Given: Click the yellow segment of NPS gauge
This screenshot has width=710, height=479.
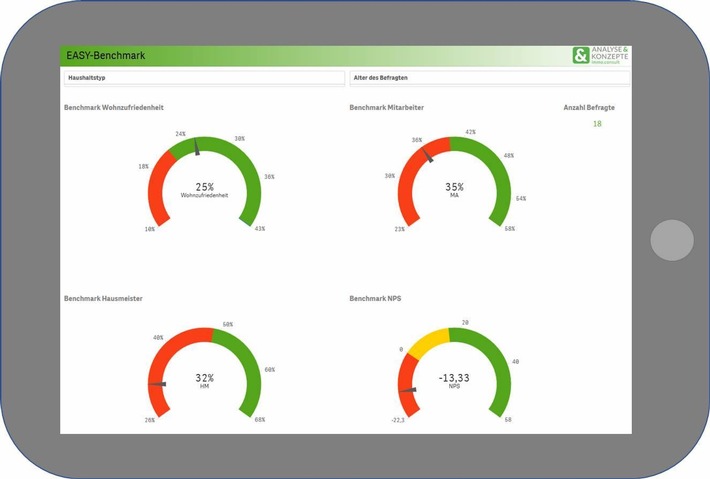Looking at the screenshot, I should coord(430,342).
